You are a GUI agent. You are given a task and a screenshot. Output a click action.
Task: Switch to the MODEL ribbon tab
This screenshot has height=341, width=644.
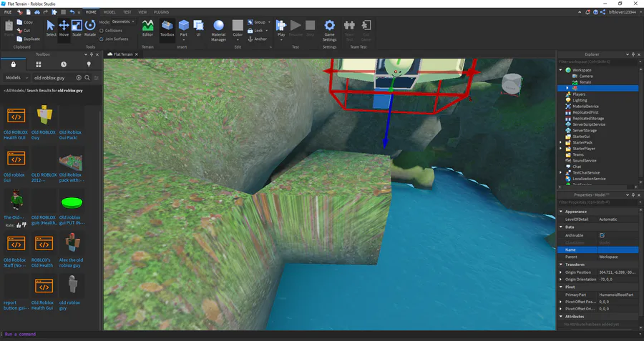[x=109, y=12]
